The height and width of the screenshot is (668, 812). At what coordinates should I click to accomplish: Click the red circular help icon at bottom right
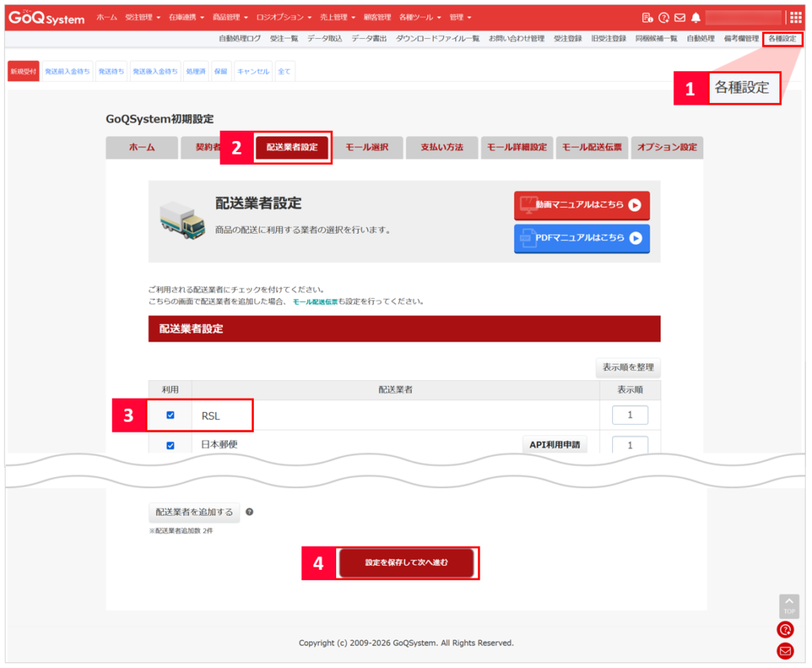pyautogui.click(x=786, y=630)
